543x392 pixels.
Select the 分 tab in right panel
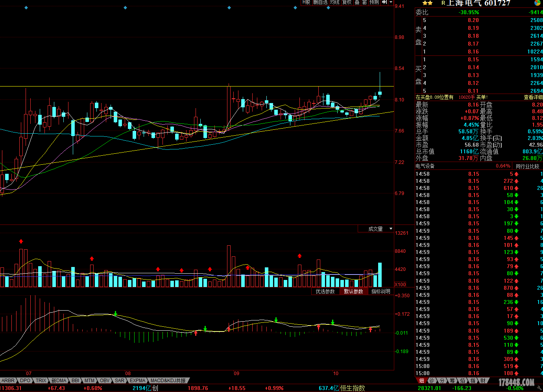tap(442, 381)
